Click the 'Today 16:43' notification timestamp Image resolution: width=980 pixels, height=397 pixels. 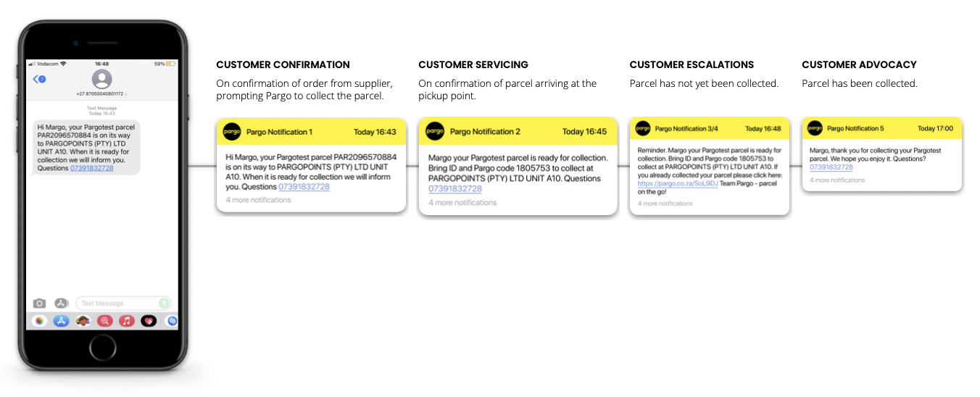pos(375,132)
